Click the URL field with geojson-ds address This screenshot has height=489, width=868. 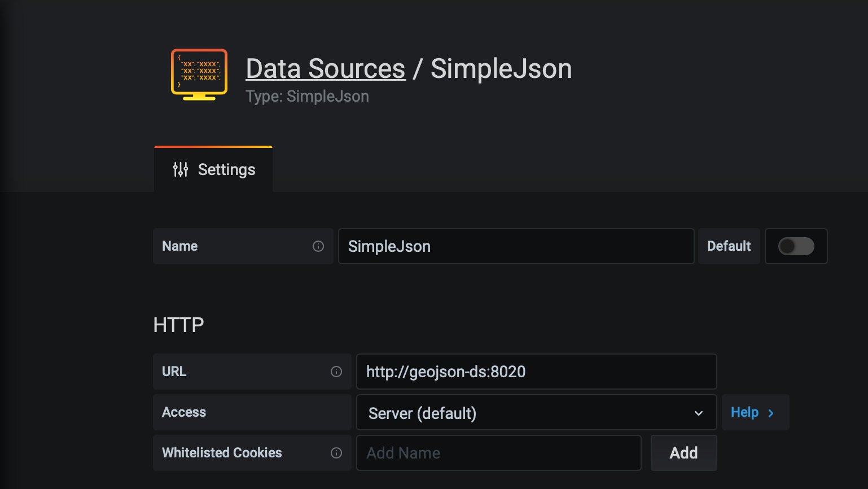536,372
